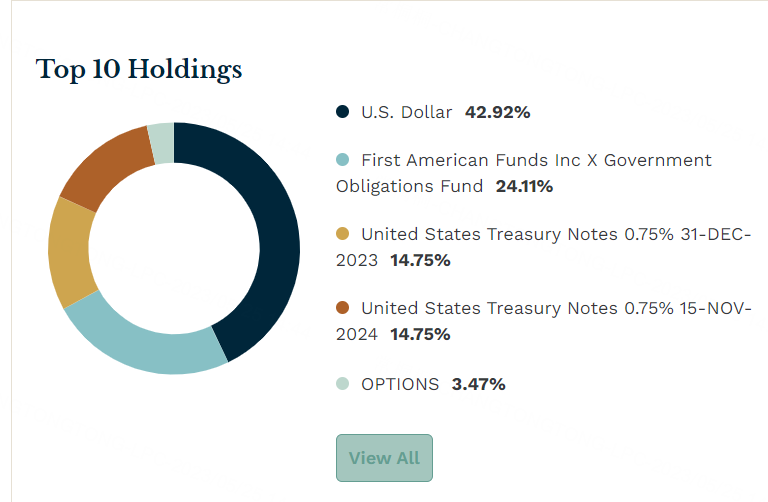The width and height of the screenshot is (768, 502).
Task: Click the dark navy U.S. Dollar legend dot
Action: (x=343, y=112)
